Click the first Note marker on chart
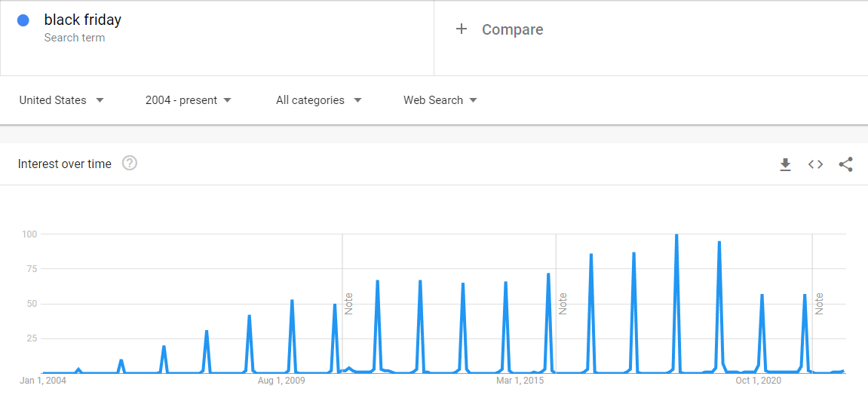 [348, 303]
